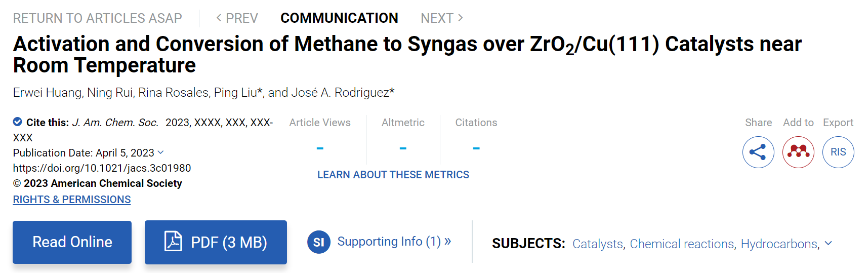Open Rights & Permissions link
Screen dimensions: 868x273
[x=72, y=200]
